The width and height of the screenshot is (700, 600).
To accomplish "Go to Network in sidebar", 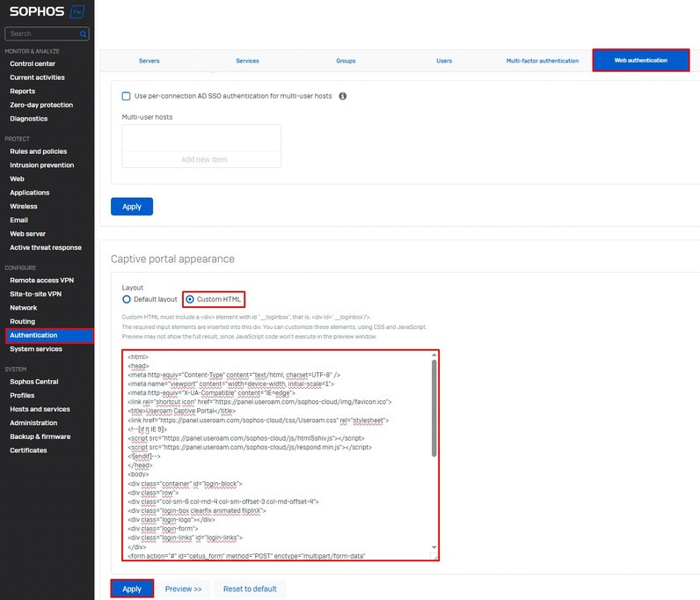I will [x=24, y=308].
